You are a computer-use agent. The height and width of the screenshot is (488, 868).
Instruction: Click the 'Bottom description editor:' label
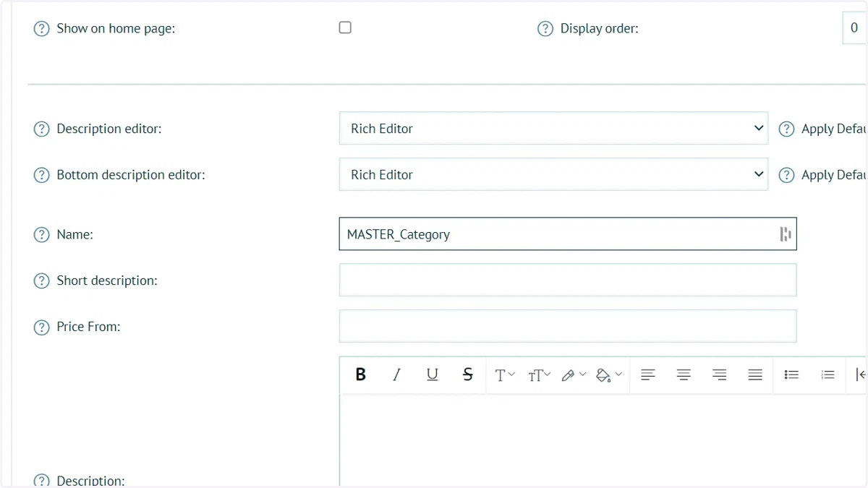pos(131,175)
